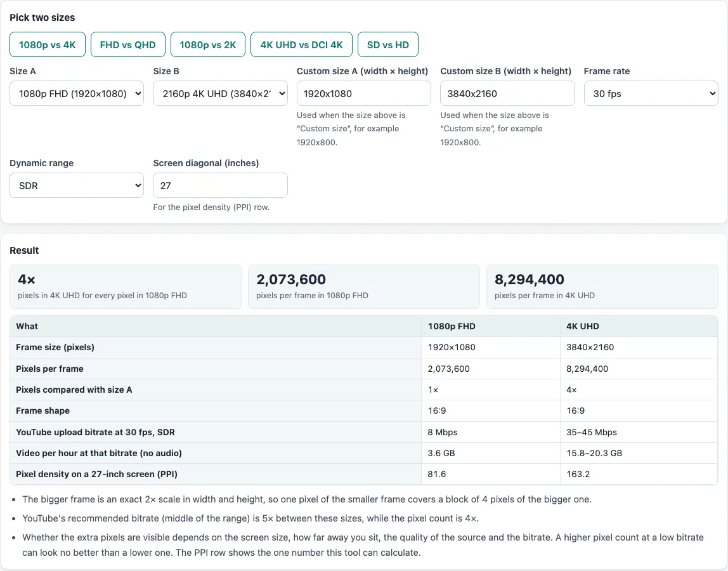Click the "pixels in 4K UHD for every pixel" card
Viewport: 728px width, 571px height.
coord(126,287)
